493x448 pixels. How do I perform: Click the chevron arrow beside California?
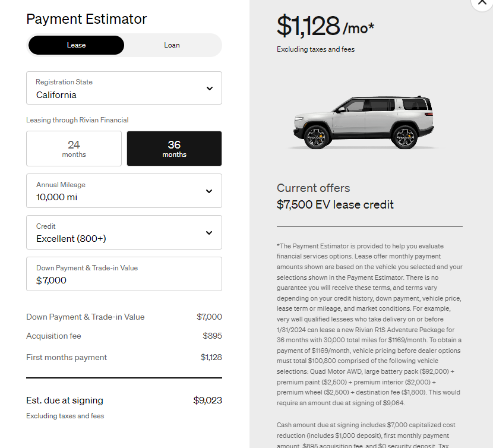coord(209,89)
